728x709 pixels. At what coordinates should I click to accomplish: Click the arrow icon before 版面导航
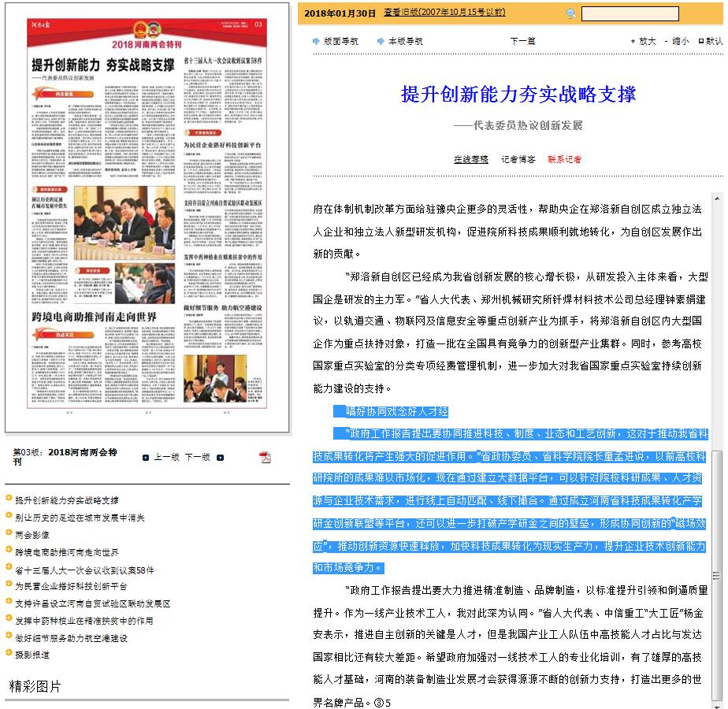[x=316, y=41]
